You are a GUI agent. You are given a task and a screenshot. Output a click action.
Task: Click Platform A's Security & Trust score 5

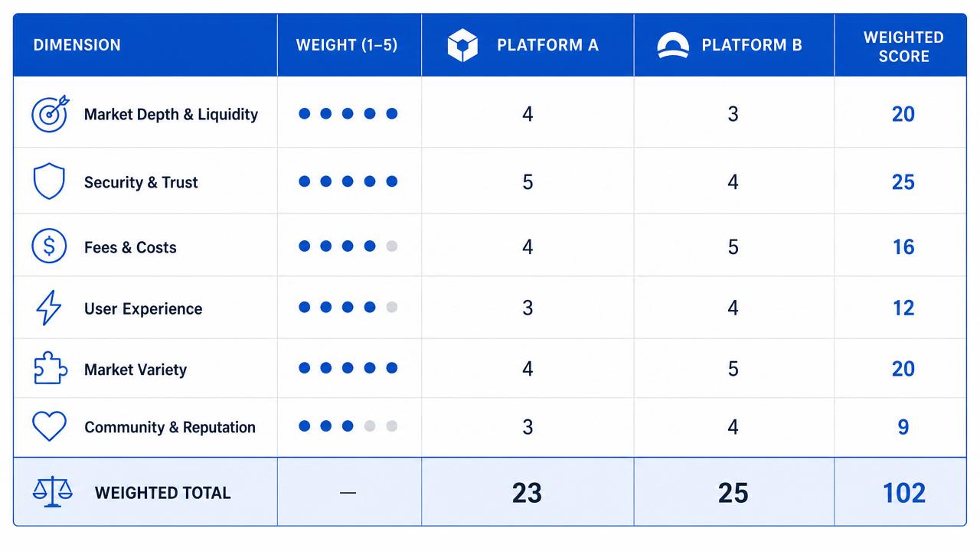coord(528,182)
